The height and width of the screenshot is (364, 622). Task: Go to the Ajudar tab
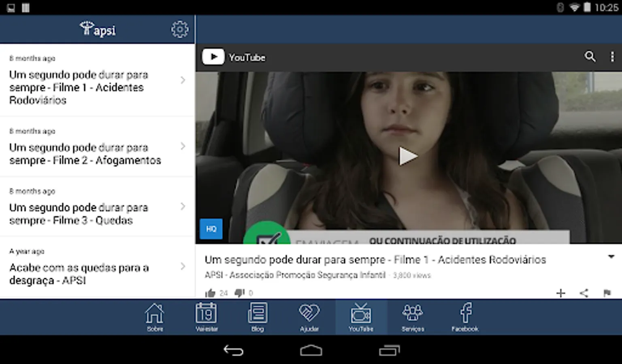309,317
